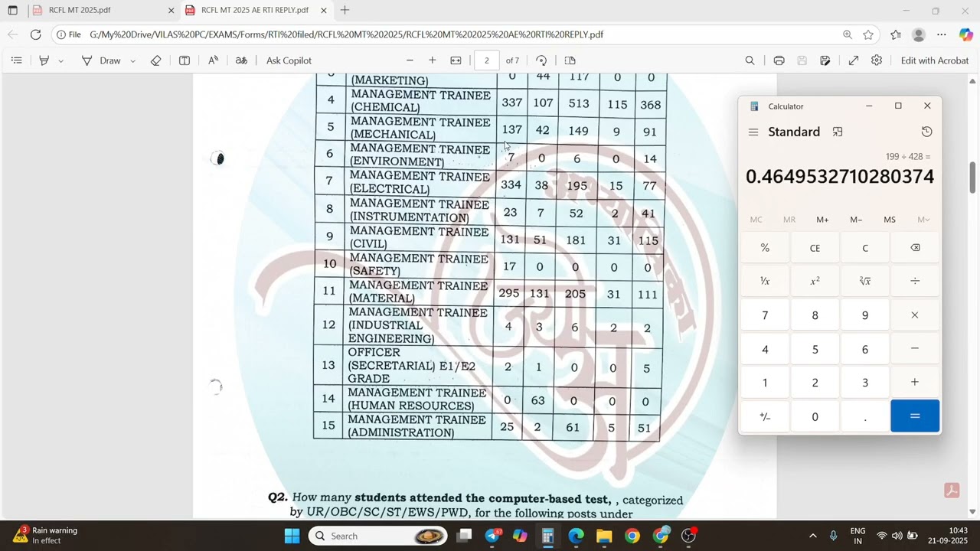Image resolution: width=980 pixels, height=551 pixels.
Task: Open Find in PDF search
Action: tap(750, 60)
